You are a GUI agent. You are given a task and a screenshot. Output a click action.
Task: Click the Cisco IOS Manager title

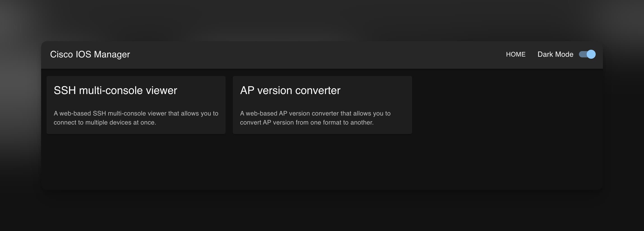coord(90,54)
